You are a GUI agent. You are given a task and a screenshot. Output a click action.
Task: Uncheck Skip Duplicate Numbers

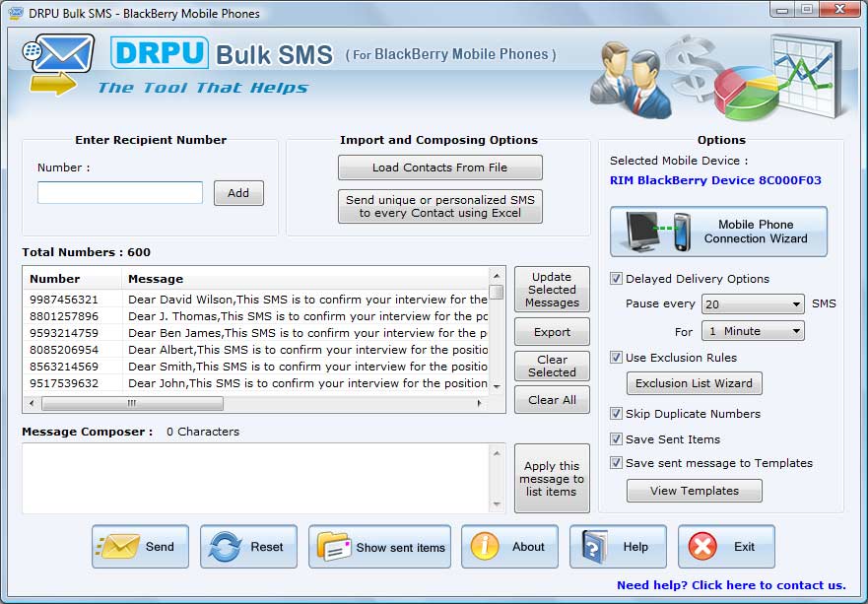pos(616,413)
